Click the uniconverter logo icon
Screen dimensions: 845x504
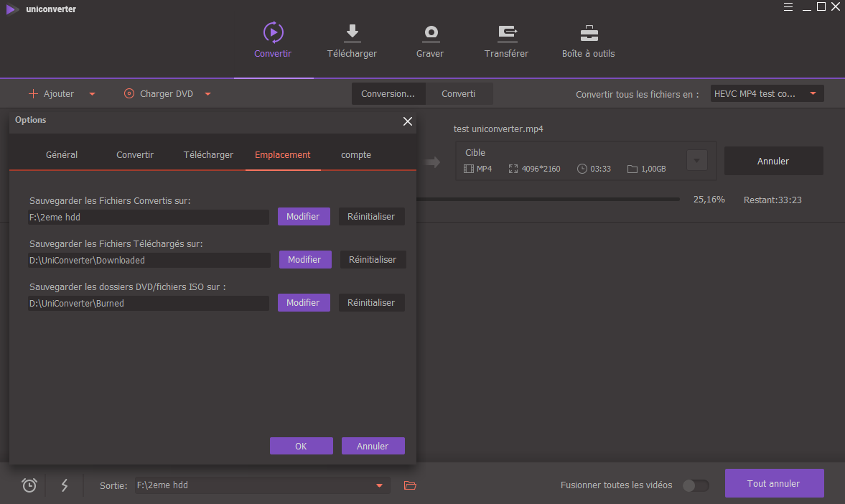click(12, 9)
